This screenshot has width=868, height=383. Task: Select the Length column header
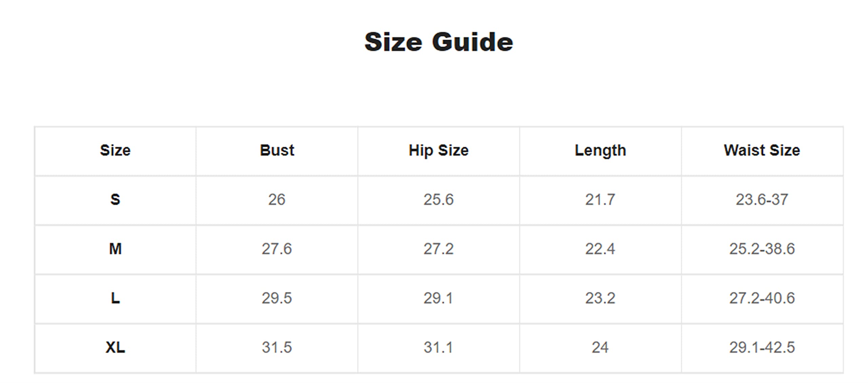(600, 150)
